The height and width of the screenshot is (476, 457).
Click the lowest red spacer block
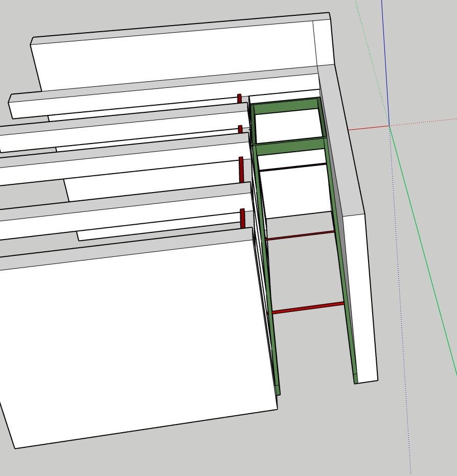242,218
